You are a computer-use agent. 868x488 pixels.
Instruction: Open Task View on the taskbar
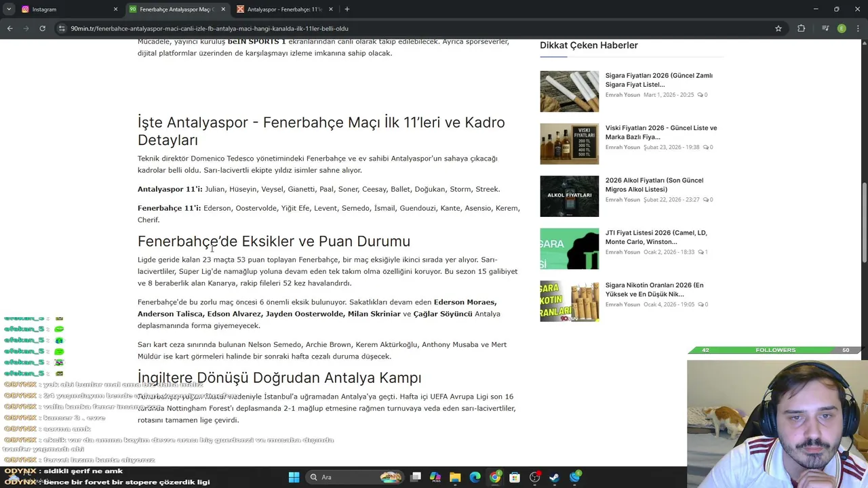click(416, 477)
